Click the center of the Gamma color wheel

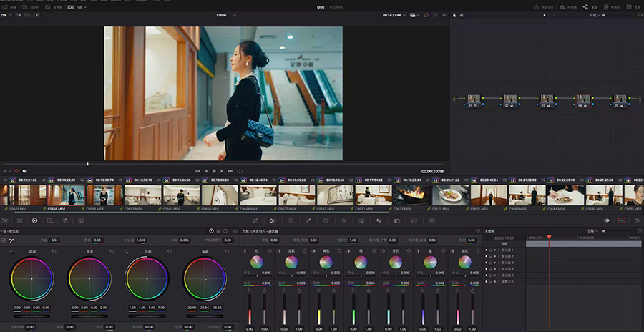click(x=89, y=278)
